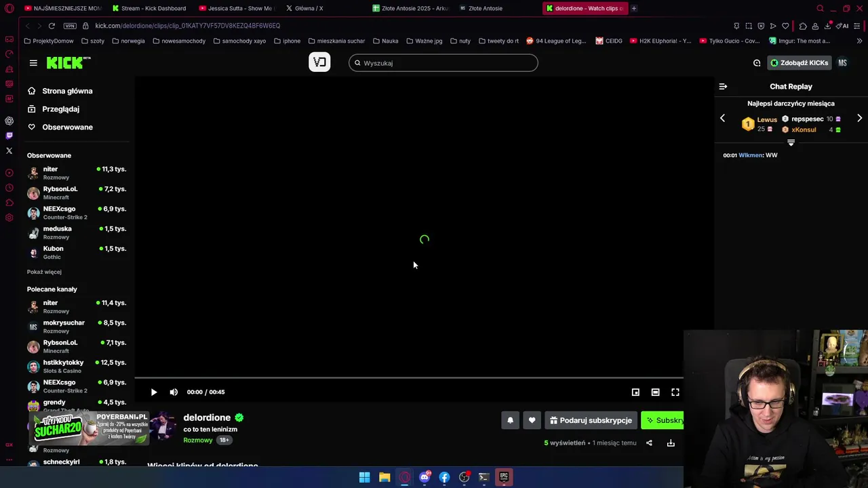Open hstikkytokky recommended channel
Screen dimensions: 868x488
(77, 366)
